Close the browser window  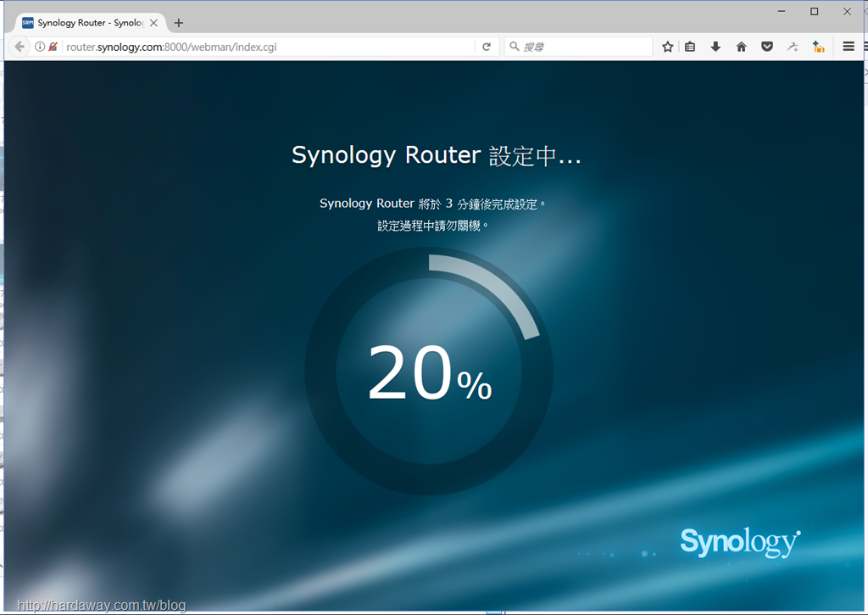847,11
